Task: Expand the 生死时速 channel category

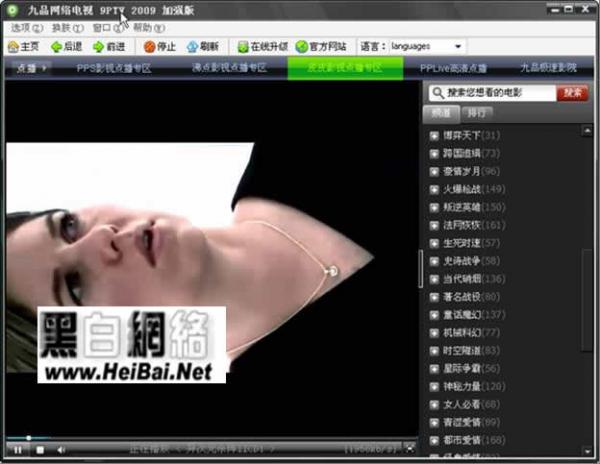Action: click(434, 243)
